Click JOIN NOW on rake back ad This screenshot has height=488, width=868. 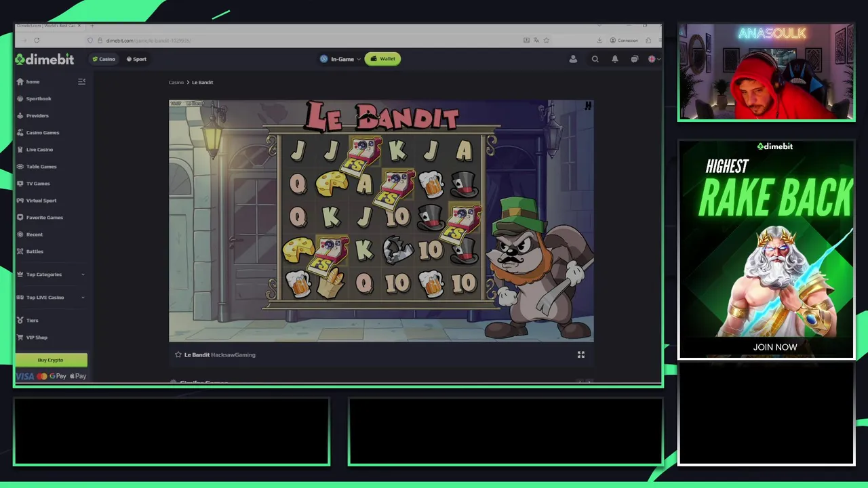pos(774,347)
